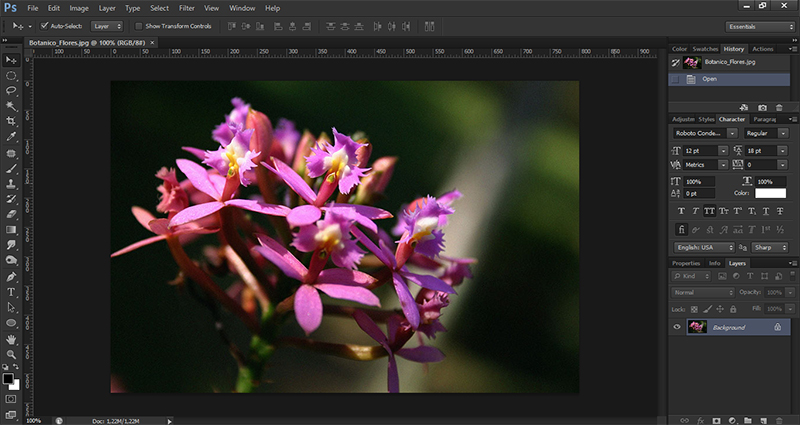Select the Horizontal Type tool
The image size is (800, 425).
tap(11, 292)
